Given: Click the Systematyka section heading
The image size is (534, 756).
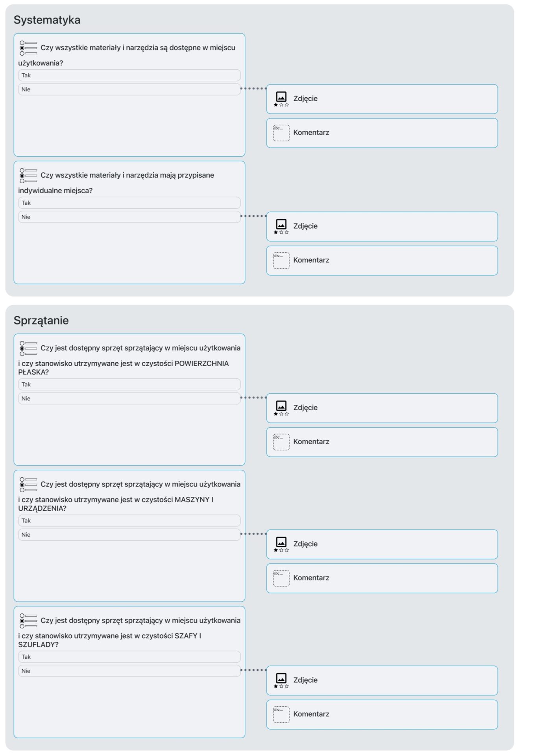Looking at the screenshot, I should 47,20.
